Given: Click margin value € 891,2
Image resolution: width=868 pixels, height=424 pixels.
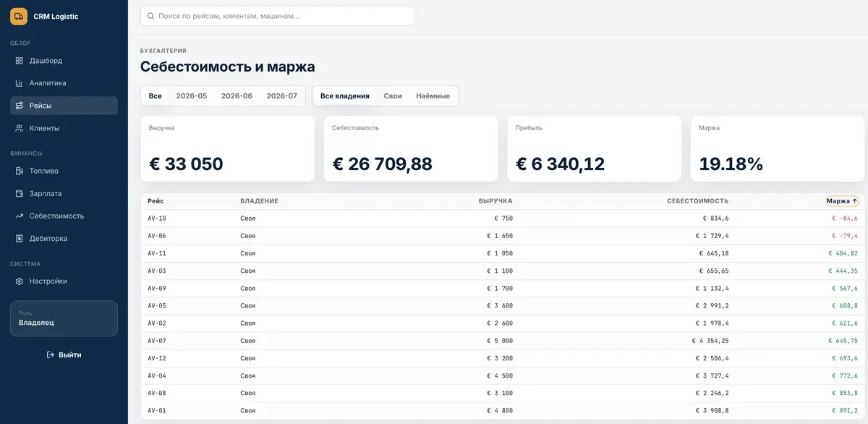Looking at the screenshot, I should click(844, 410).
